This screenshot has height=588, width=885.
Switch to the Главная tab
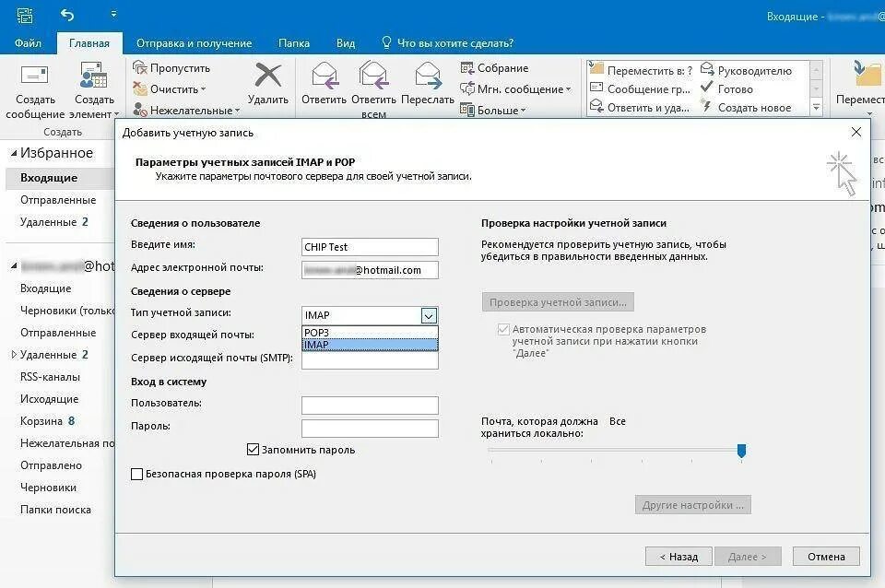(89, 43)
